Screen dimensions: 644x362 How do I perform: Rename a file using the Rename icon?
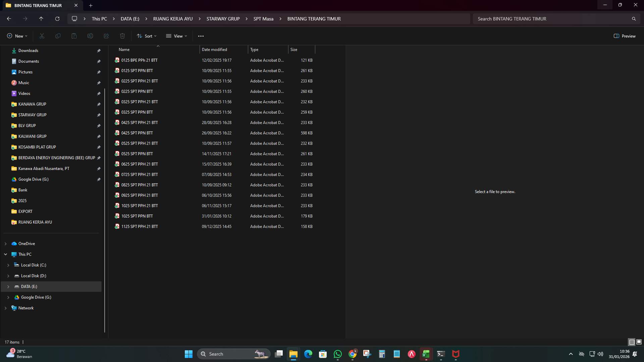point(90,36)
